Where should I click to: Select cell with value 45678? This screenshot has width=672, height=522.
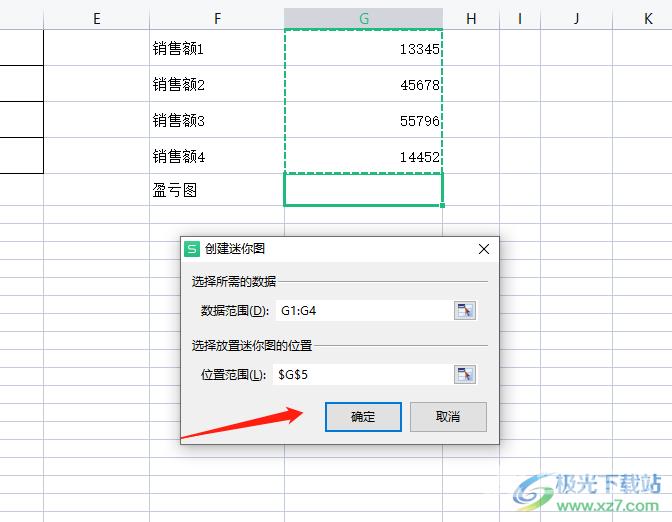point(363,84)
